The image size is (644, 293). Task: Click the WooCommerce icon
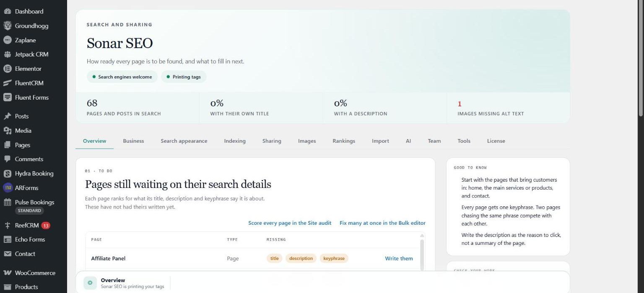click(7, 273)
